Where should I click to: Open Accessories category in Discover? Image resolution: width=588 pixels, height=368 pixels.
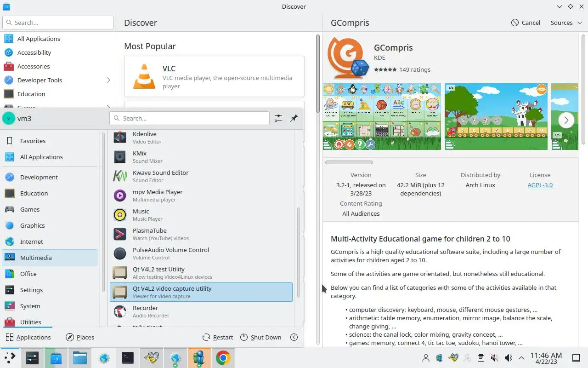click(58, 66)
